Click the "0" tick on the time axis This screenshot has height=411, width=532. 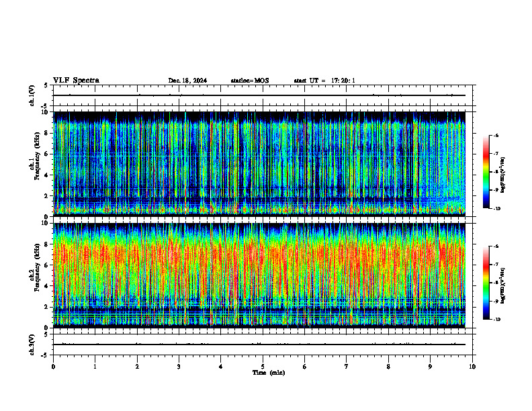point(53,367)
